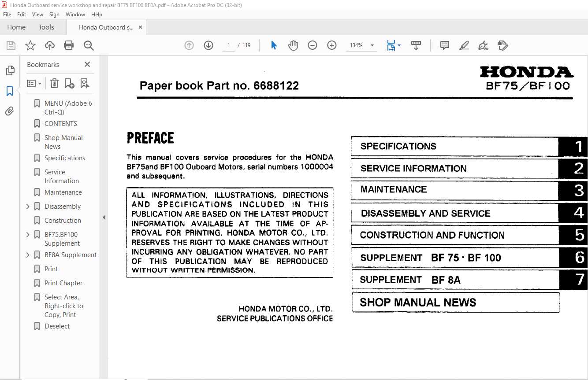Open the Edit menu
The width and height of the screenshot is (588, 380).
22,15
